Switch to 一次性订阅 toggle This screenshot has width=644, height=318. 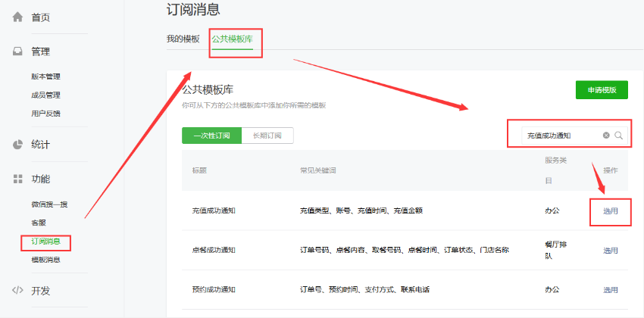pos(211,136)
